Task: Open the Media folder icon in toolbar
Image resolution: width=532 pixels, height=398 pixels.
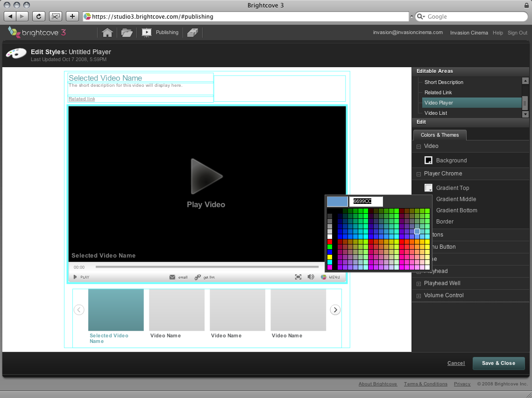Action: (x=127, y=33)
